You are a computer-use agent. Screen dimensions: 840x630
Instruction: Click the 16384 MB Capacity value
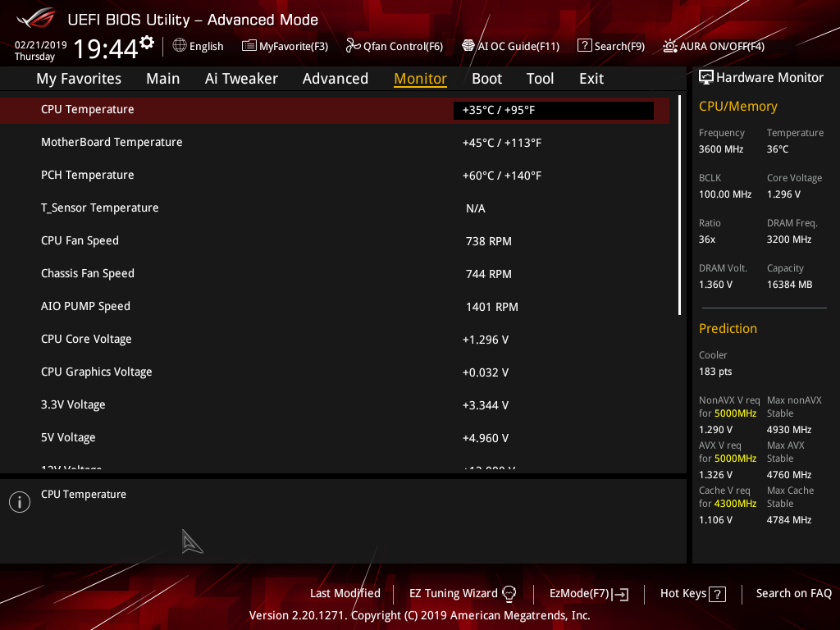click(x=789, y=285)
